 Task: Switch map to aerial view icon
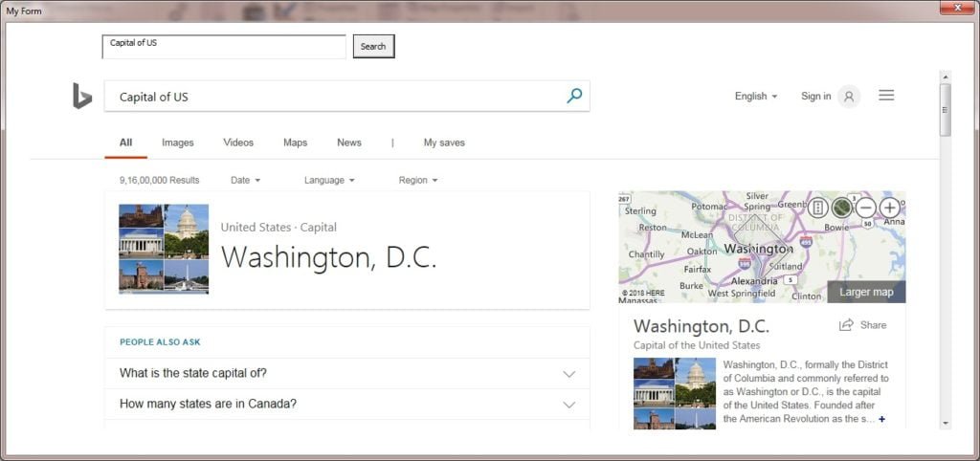pos(841,208)
